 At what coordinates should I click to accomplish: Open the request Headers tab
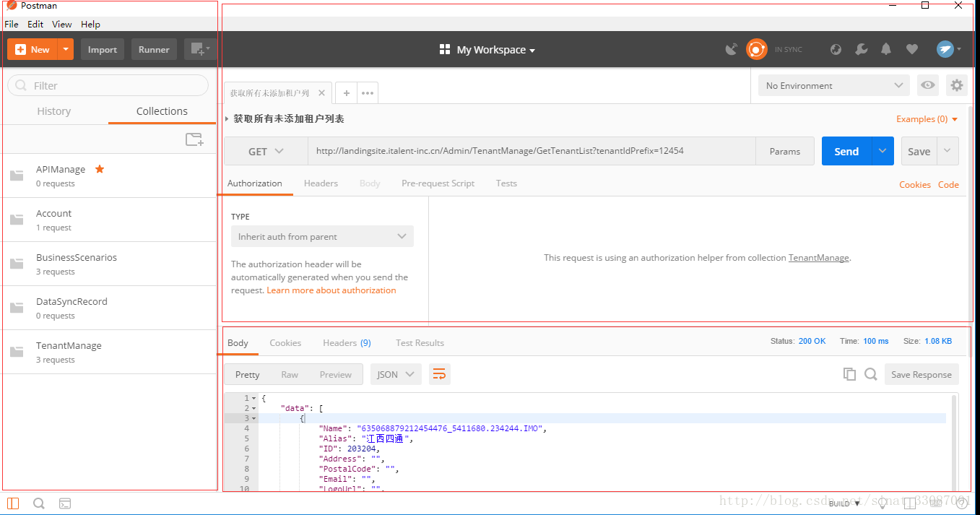[x=321, y=183]
